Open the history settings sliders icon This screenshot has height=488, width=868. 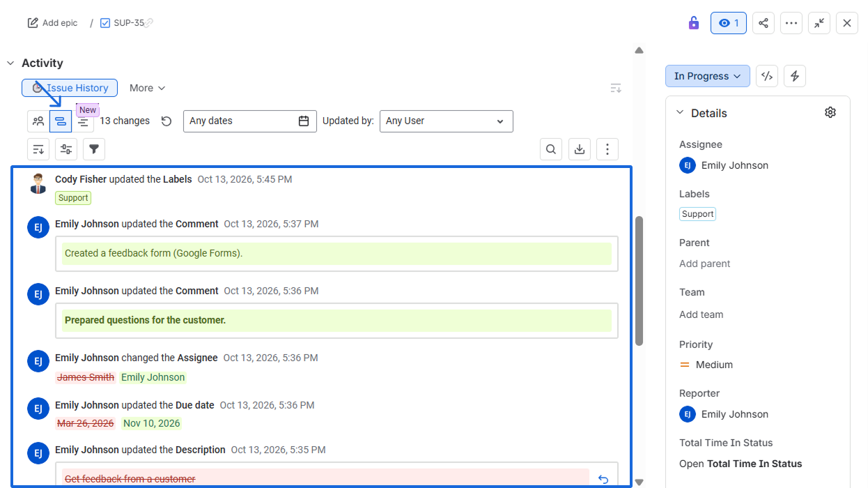[x=66, y=148]
